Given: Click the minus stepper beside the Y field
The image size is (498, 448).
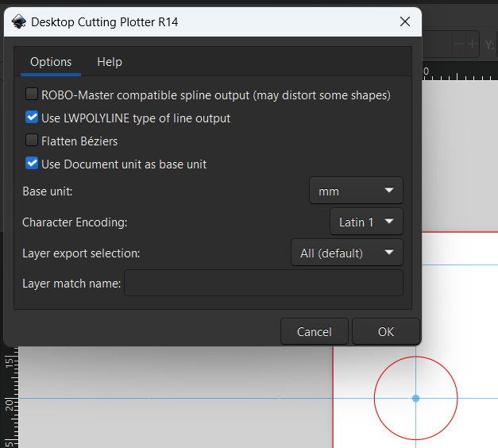Looking at the screenshot, I should 459,44.
